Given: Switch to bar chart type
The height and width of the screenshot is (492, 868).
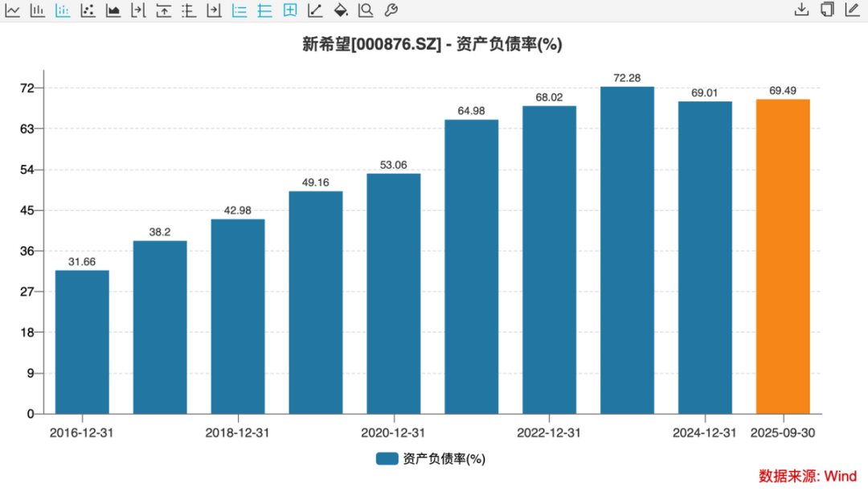Looking at the screenshot, I should pos(38,10).
